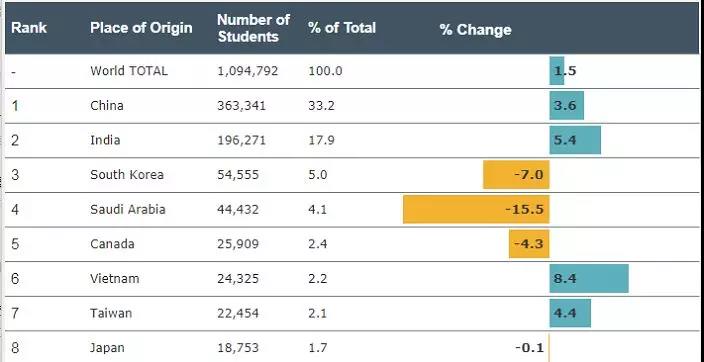Select the Vietnam row label
Viewport: 704px width, 362px height.
click(x=114, y=278)
